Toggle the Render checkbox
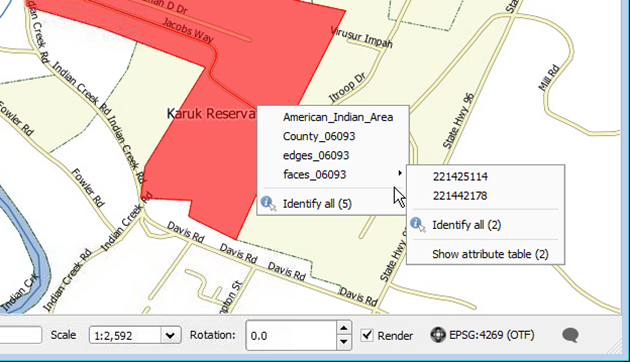The image size is (630, 362). coord(367,335)
